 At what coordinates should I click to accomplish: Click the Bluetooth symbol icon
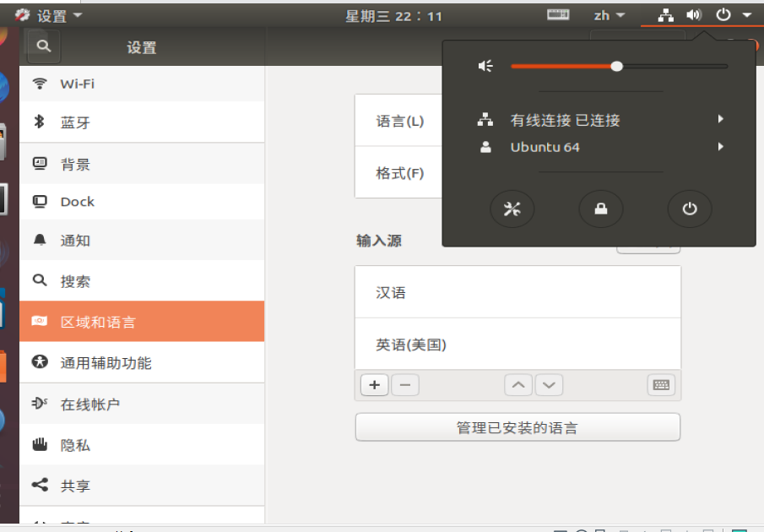[x=40, y=122]
